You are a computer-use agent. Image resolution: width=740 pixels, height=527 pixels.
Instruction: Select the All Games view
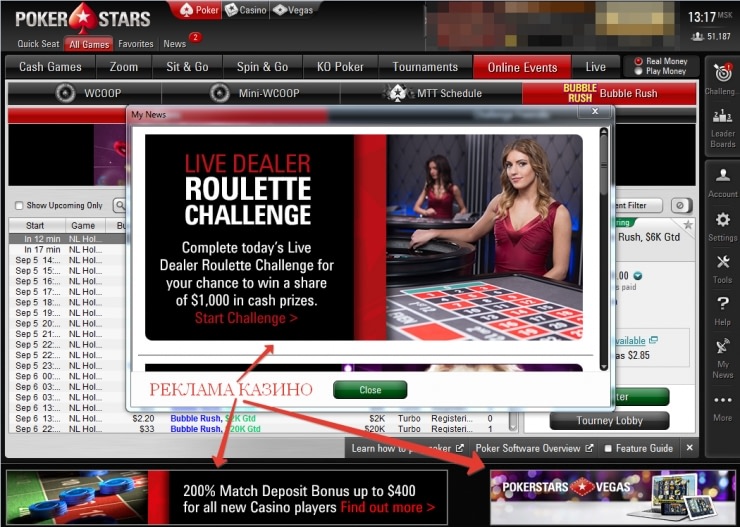tap(89, 44)
